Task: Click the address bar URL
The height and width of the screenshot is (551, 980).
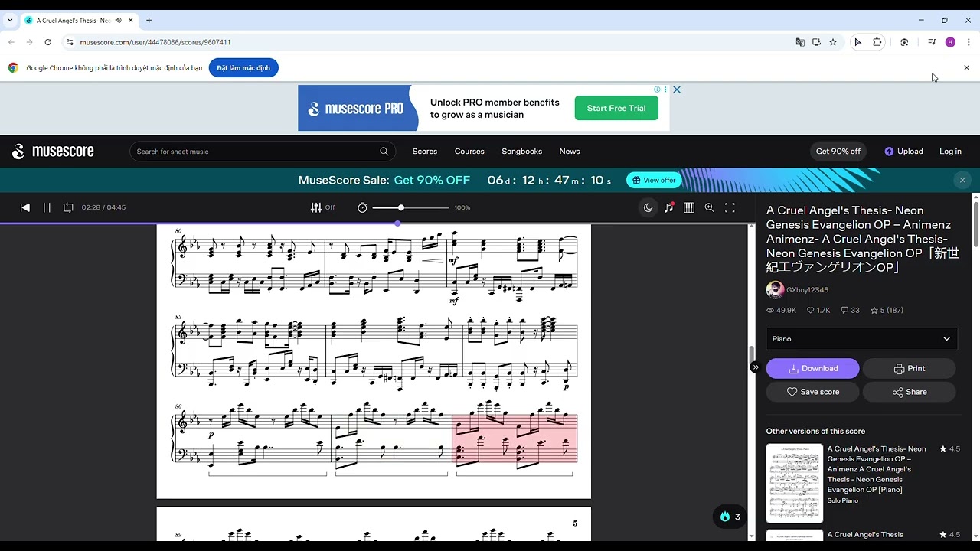Action: (155, 42)
